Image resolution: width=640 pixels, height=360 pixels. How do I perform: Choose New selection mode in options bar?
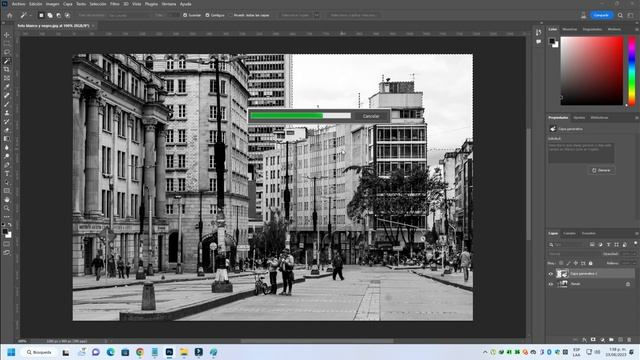coord(41,15)
